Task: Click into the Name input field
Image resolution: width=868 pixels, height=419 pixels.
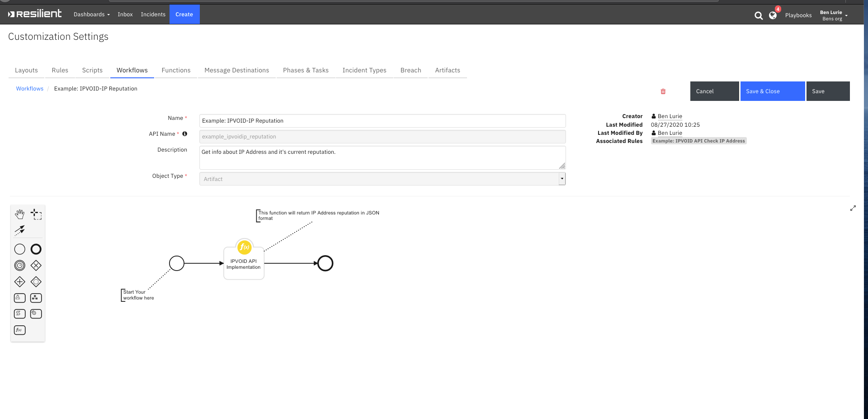Action: click(x=382, y=121)
